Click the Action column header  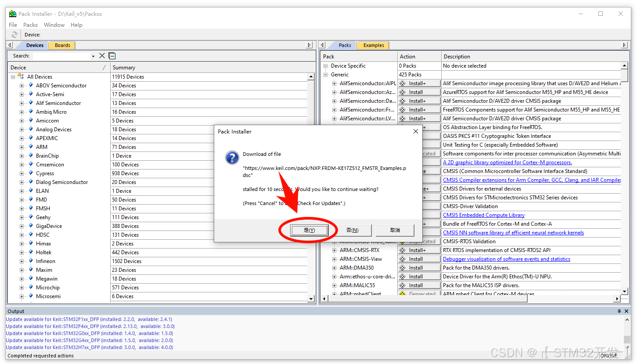419,57
